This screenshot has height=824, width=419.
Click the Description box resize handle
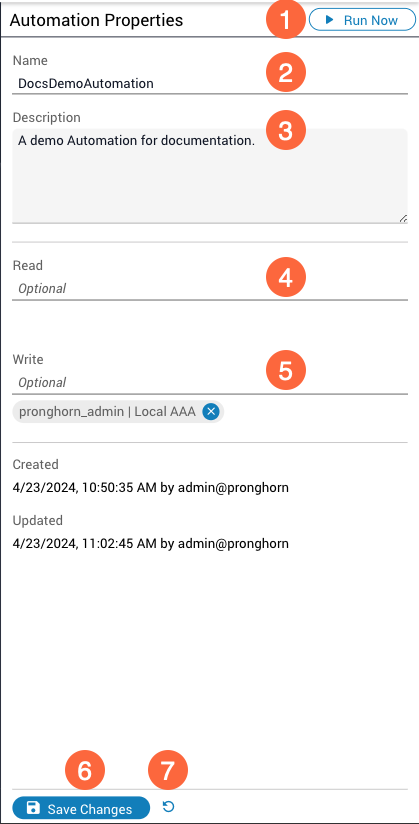[x=403, y=218]
